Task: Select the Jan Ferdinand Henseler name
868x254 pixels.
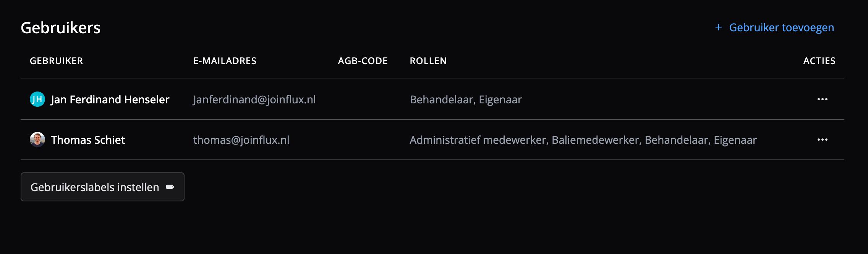Action: (x=110, y=100)
